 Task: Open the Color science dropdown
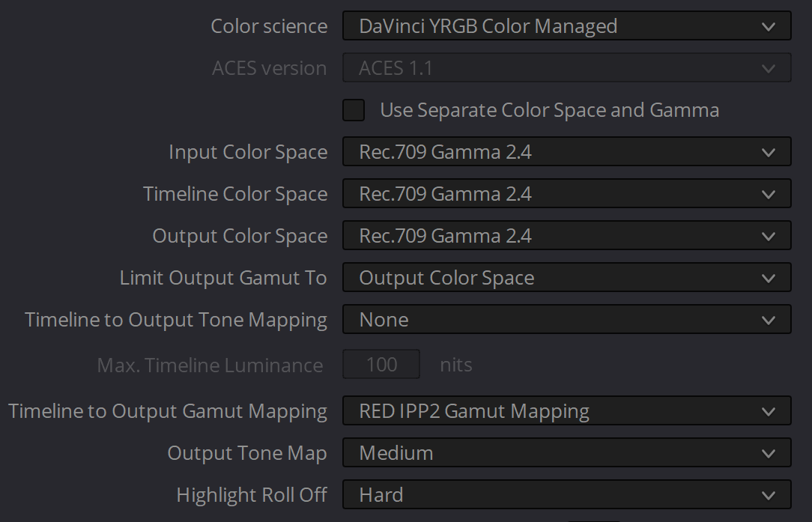[x=566, y=26]
